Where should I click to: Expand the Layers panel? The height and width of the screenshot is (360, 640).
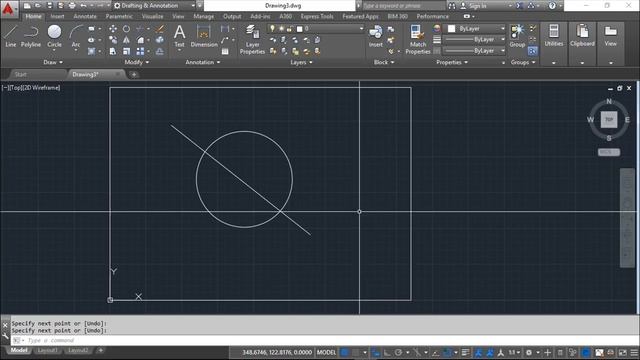pos(302,62)
